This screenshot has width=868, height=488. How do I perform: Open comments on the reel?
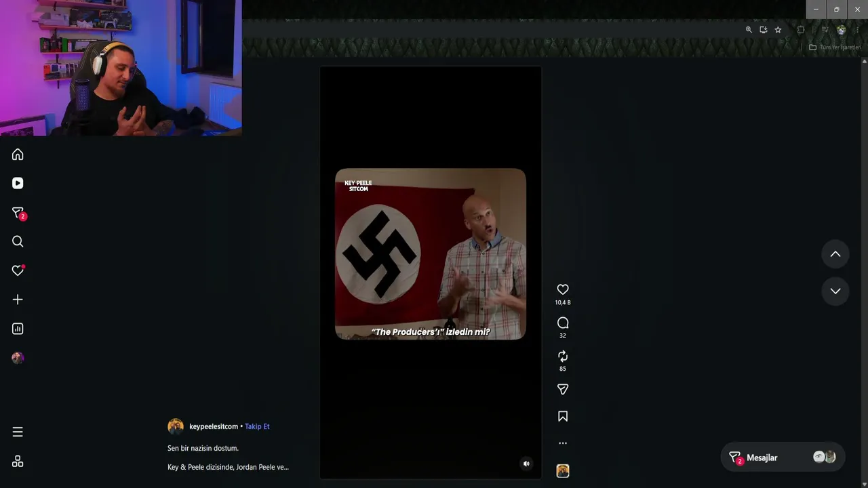click(x=563, y=323)
